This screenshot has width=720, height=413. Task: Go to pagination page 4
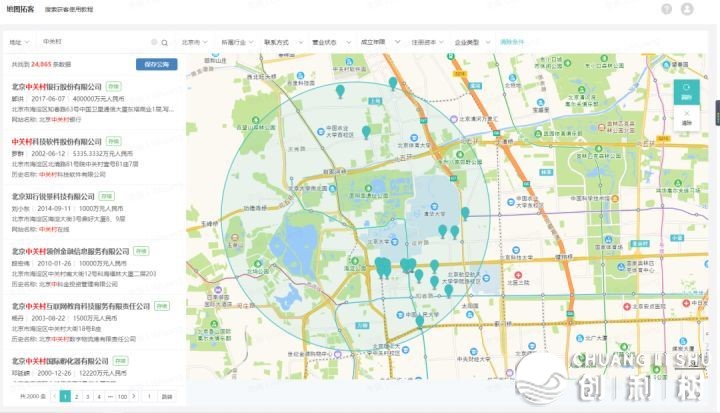99,396
